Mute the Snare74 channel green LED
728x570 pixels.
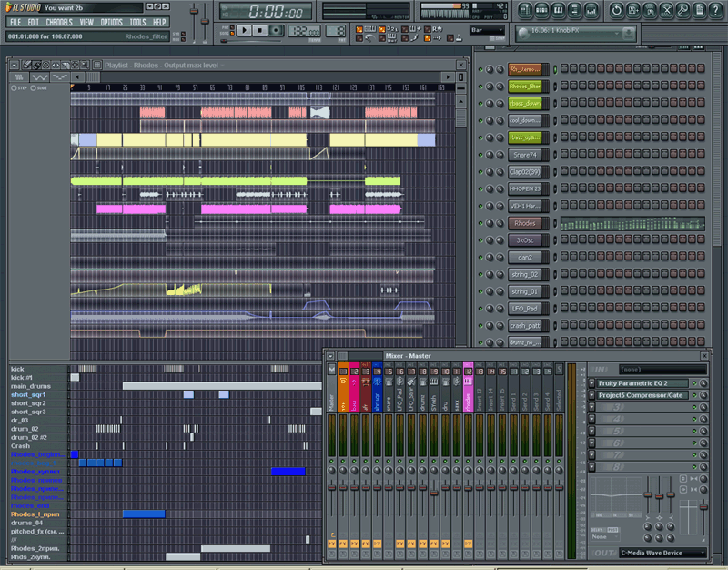(480, 155)
